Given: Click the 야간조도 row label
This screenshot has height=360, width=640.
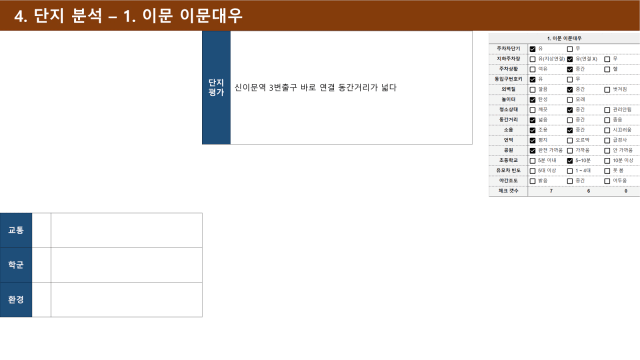Looking at the screenshot, I should click(508, 181).
